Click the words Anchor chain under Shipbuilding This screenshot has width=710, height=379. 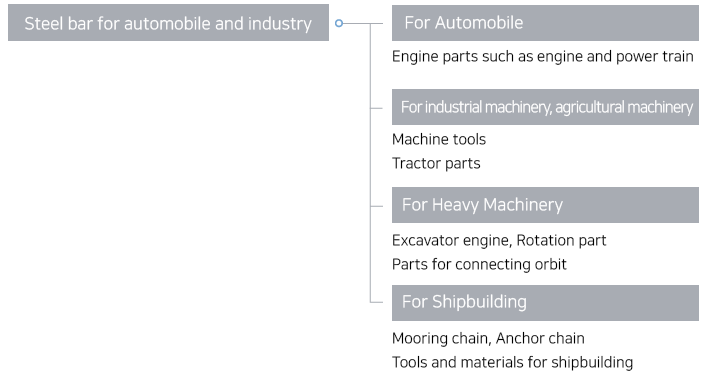tap(540, 338)
